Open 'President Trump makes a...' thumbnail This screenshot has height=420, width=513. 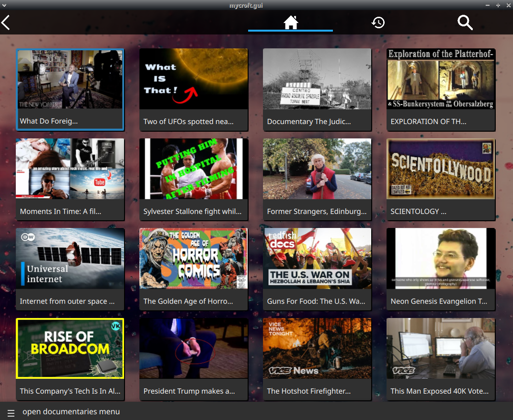(x=194, y=348)
